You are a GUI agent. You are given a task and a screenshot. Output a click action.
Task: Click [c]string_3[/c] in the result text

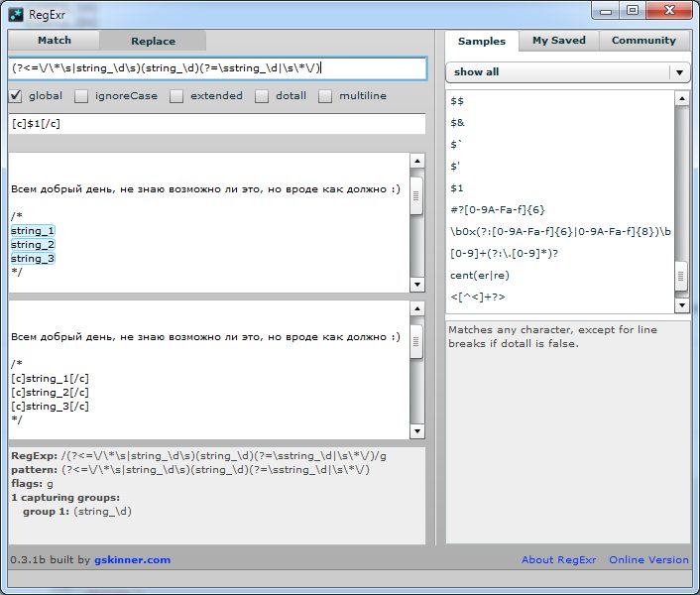(50, 407)
